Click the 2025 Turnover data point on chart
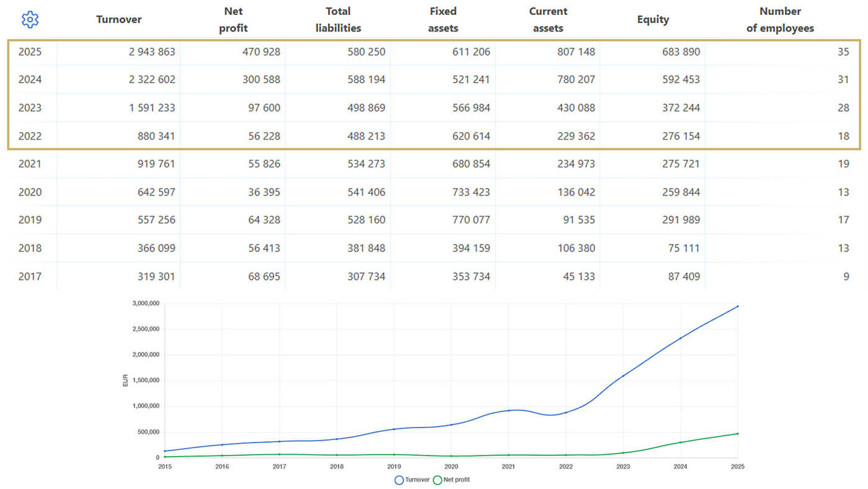The image size is (868, 489). click(x=737, y=306)
